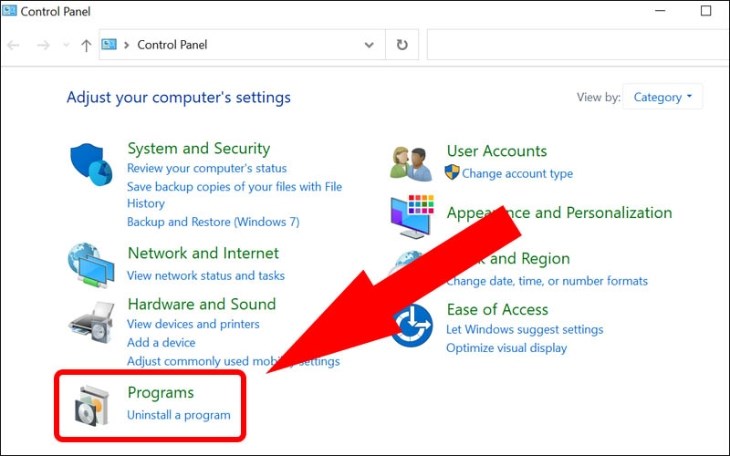Click the Ease of Access clock icon

(412, 325)
